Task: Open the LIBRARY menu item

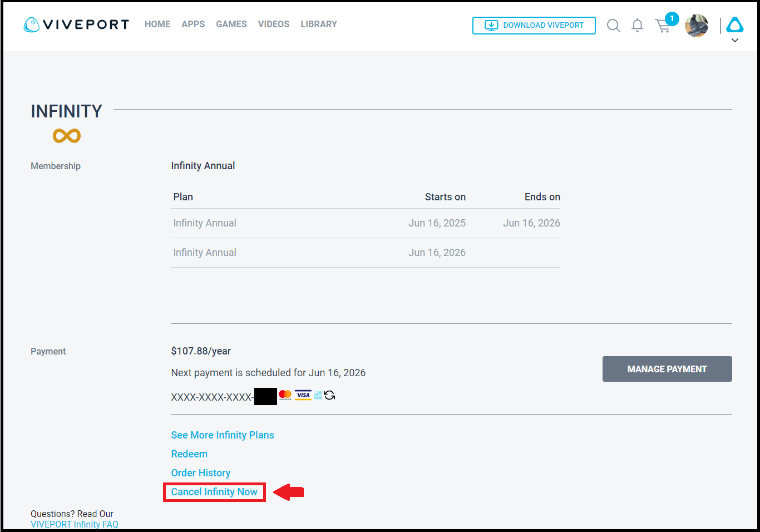Action: (x=319, y=24)
